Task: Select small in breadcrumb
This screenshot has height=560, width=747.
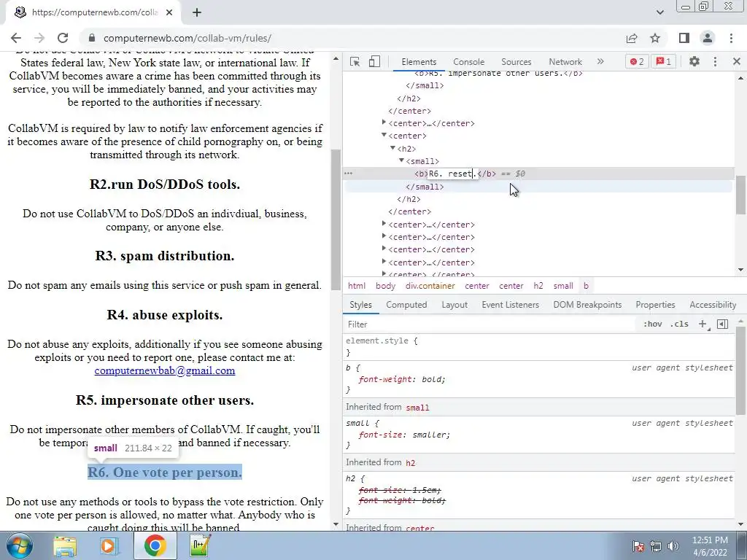Action: tap(563, 286)
